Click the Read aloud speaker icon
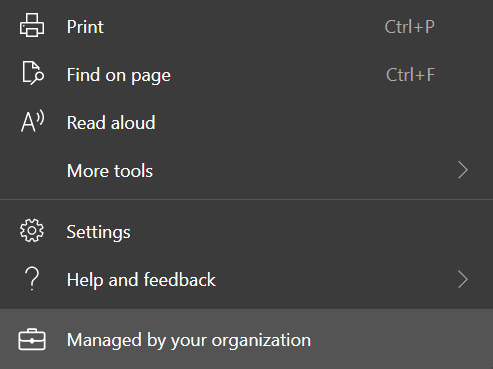Screen dimensions: 493x369 (x=32, y=121)
